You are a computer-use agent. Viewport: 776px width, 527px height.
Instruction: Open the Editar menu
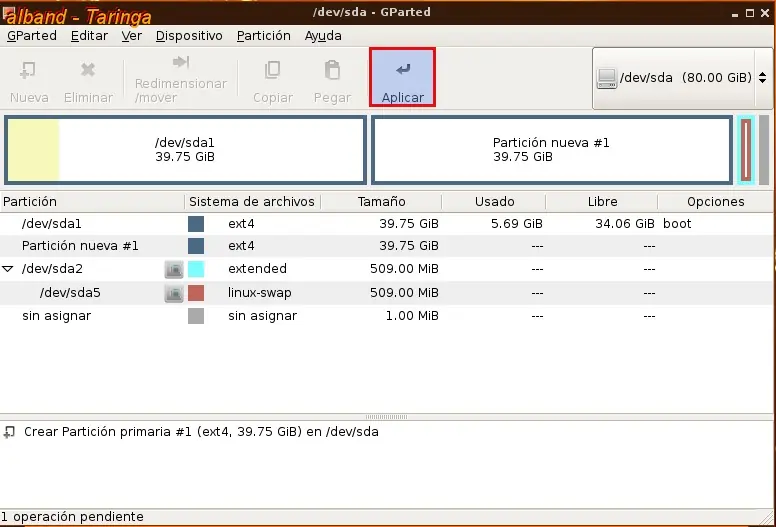pos(89,36)
